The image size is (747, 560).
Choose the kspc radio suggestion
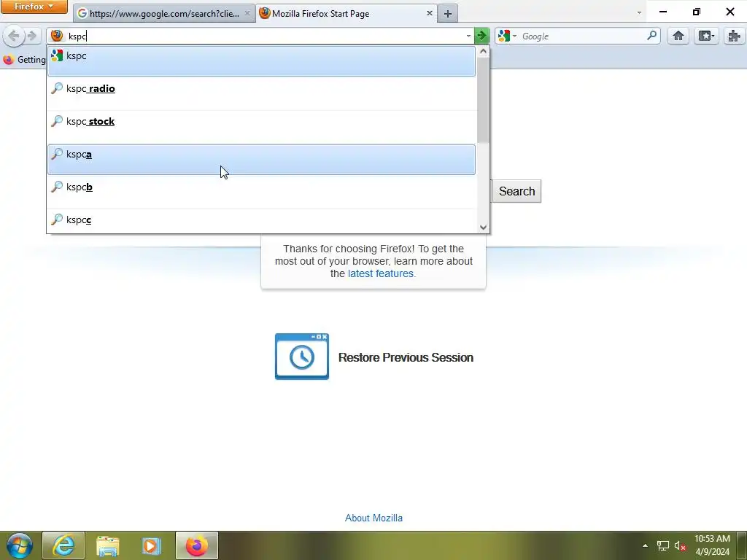tap(262, 94)
